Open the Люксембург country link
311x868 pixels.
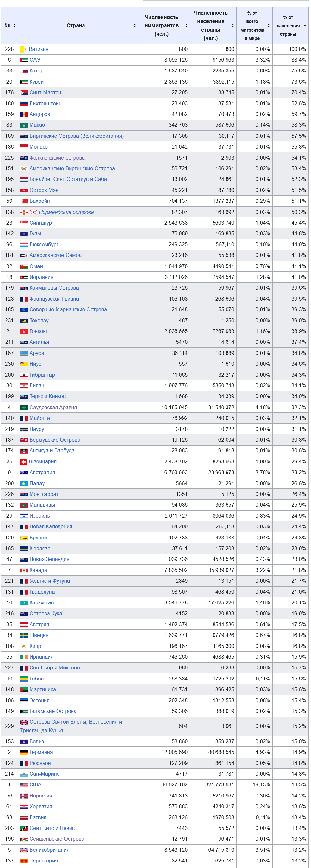pos(44,245)
